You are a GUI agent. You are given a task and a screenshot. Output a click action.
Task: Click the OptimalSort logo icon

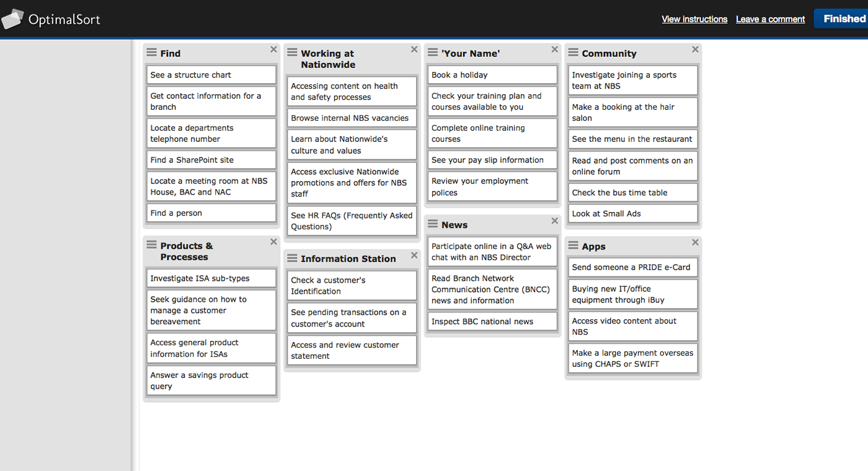pyautogui.click(x=12, y=19)
